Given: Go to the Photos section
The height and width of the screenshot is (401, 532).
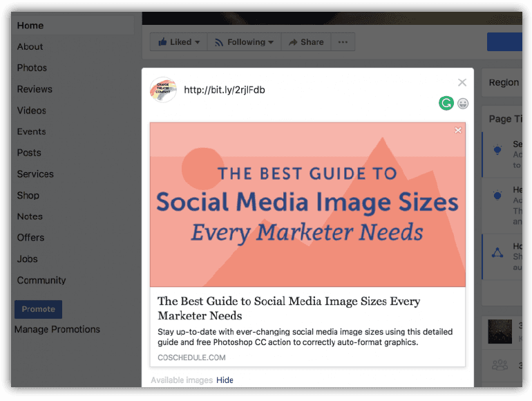Looking at the screenshot, I should pyautogui.click(x=32, y=68).
